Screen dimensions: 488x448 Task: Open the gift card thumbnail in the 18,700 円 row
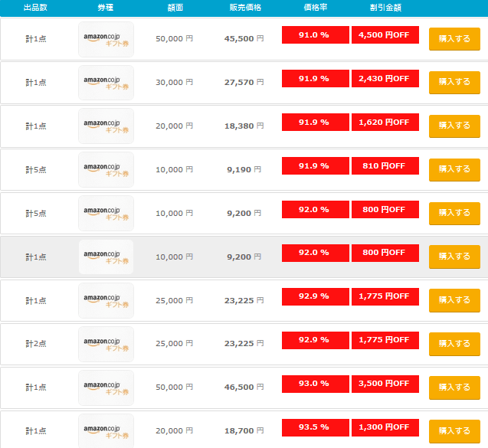click(106, 431)
